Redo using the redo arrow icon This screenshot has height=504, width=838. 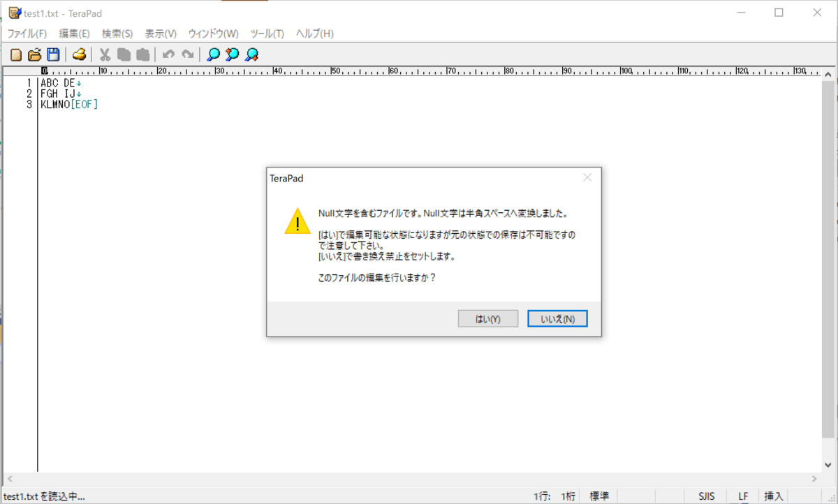tap(186, 54)
